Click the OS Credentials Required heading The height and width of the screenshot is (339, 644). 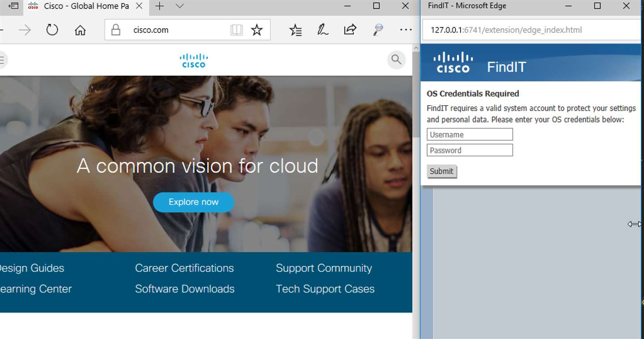(473, 94)
